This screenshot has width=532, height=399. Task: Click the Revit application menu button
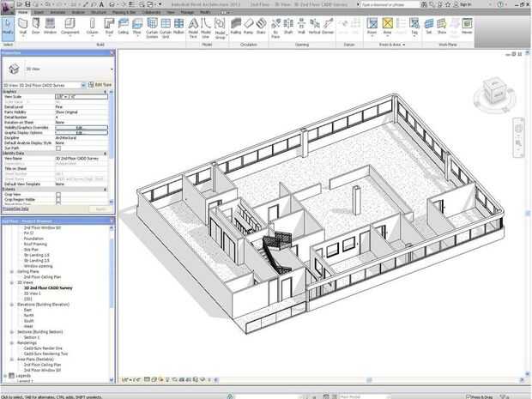point(7,6)
